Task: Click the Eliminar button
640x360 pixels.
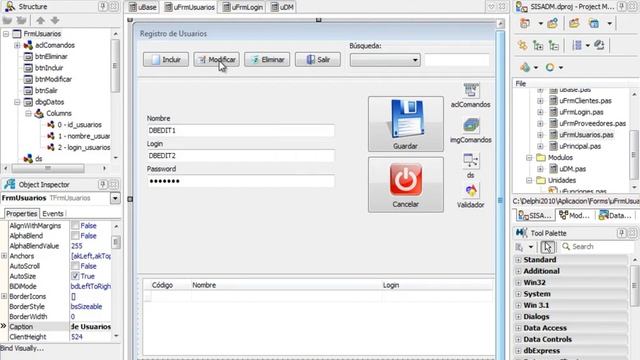Action: pos(267,60)
